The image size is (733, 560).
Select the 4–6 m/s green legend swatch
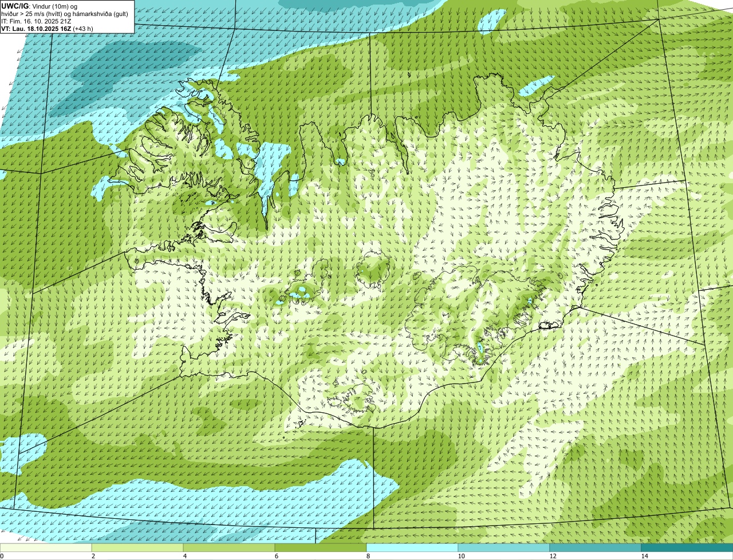[229, 548]
